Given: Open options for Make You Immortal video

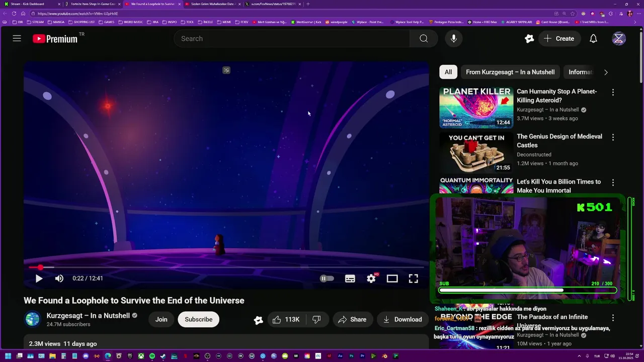Looking at the screenshot, I should pyautogui.click(x=613, y=183).
